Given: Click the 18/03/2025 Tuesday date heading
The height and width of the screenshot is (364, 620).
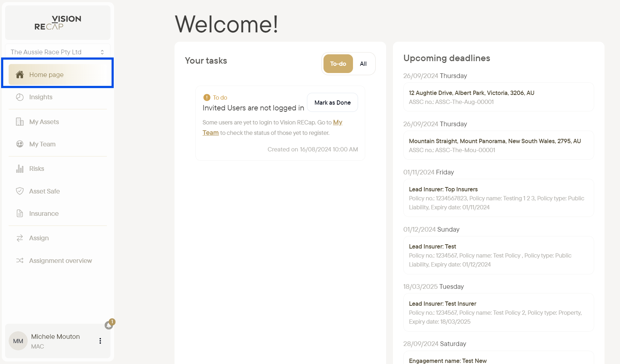Looking at the screenshot, I should (x=434, y=286).
